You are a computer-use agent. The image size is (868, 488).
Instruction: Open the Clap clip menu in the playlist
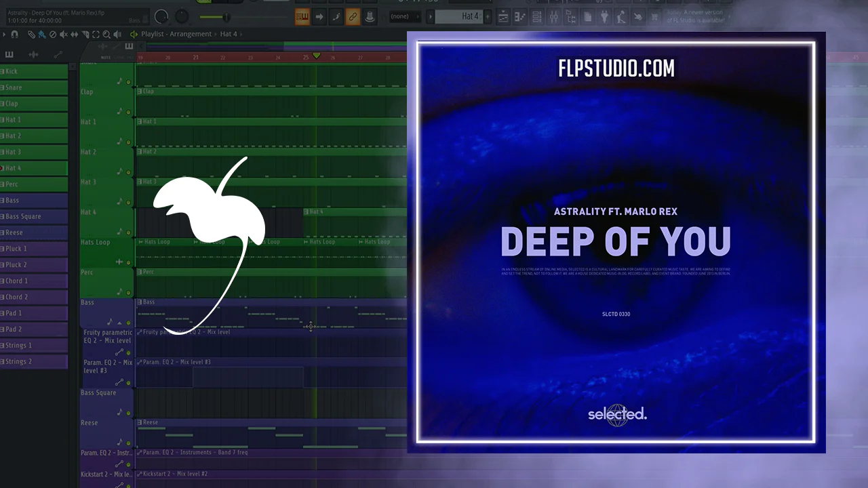coord(140,91)
